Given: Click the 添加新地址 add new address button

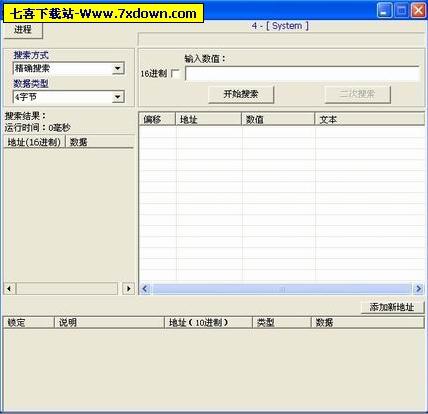Looking at the screenshot, I should click(392, 307).
